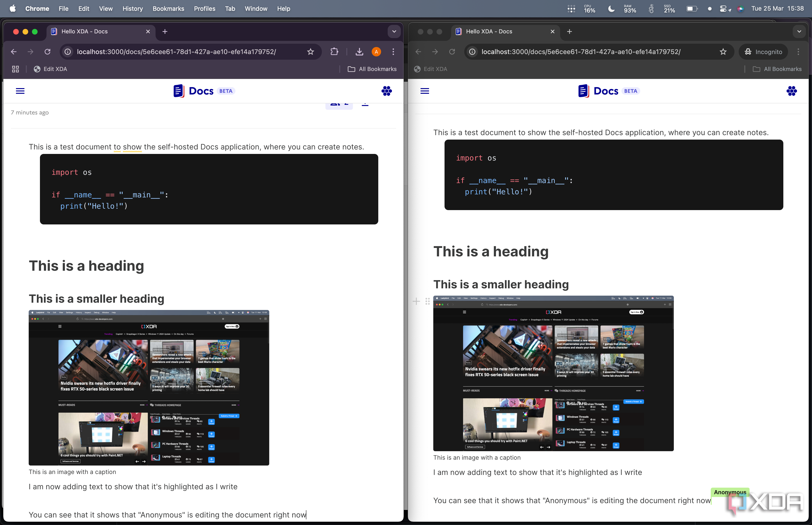Image resolution: width=812 pixels, height=525 pixels.
Task: Bookmark page with star in right incognito window
Action: (x=723, y=52)
